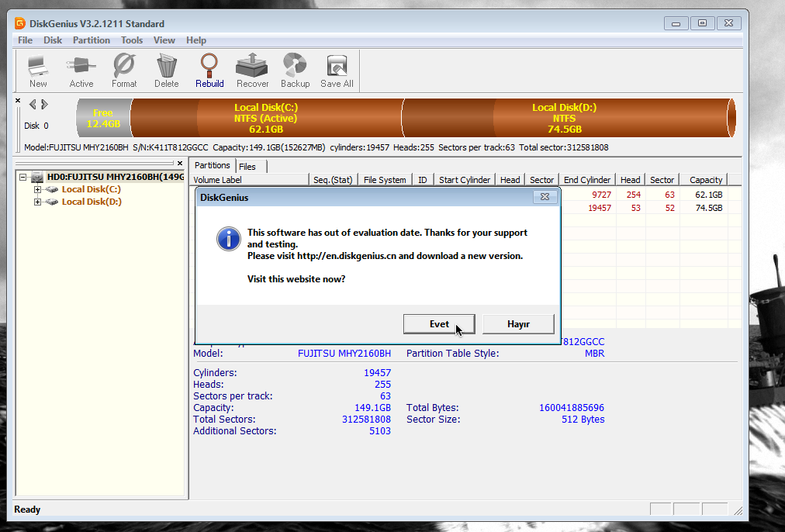The width and height of the screenshot is (785, 532).
Task: Expand the Local Disk(C:) tree node
Action: pyautogui.click(x=37, y=190)
